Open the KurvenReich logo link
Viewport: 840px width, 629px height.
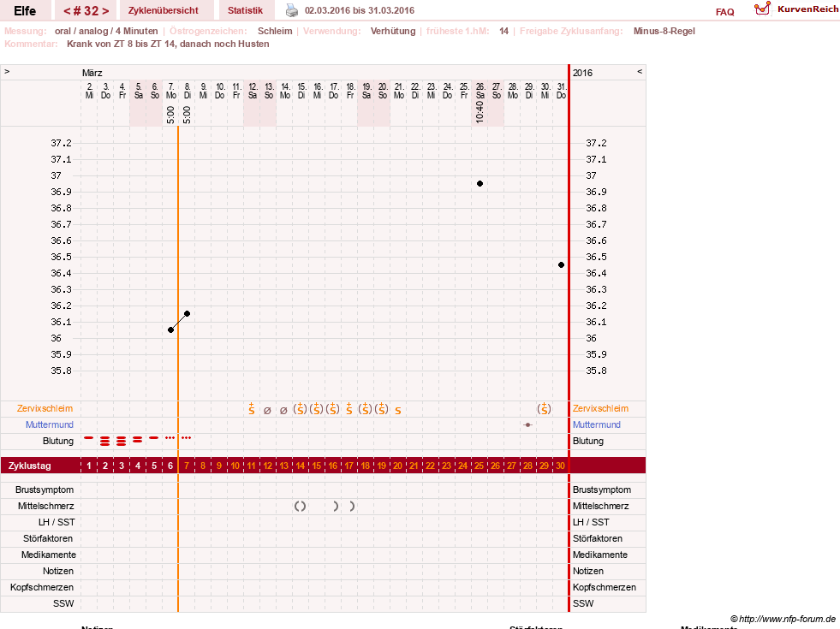tap(796, 9)
